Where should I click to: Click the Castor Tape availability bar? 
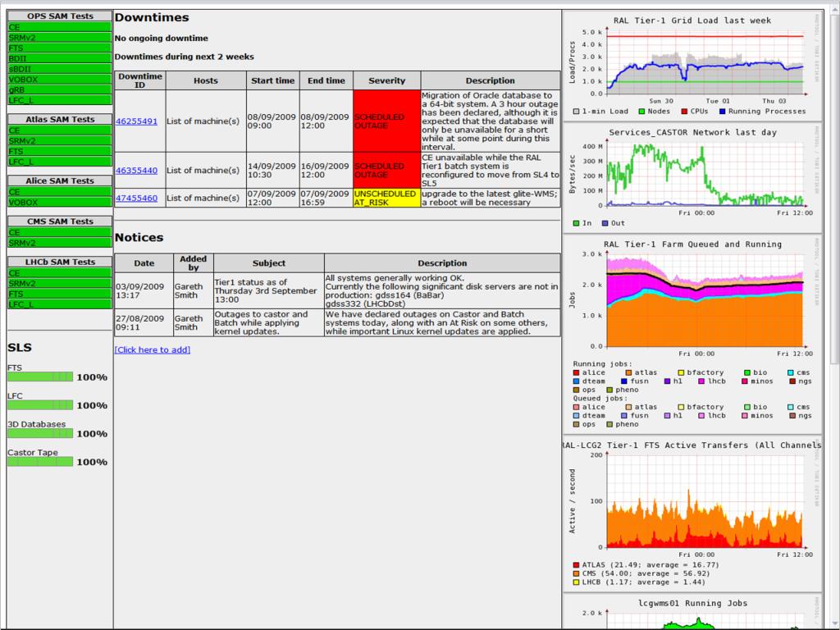click(x=40, y=462)
